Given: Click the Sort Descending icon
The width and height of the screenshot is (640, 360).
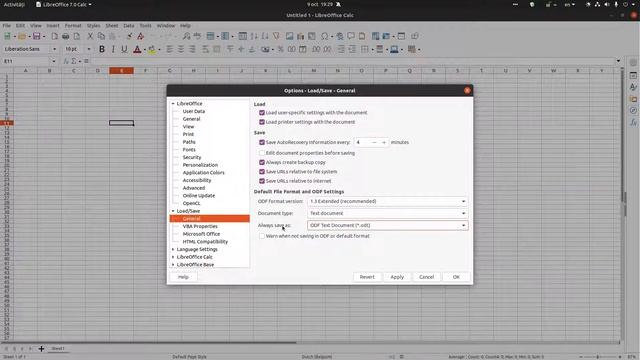Looking at the screenshot, I should (265, 36).
